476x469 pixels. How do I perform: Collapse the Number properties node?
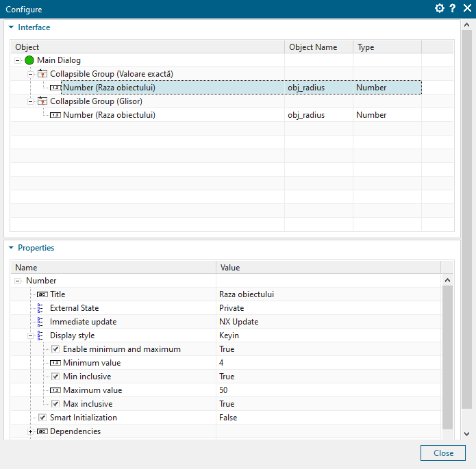(x=17, y=281)
